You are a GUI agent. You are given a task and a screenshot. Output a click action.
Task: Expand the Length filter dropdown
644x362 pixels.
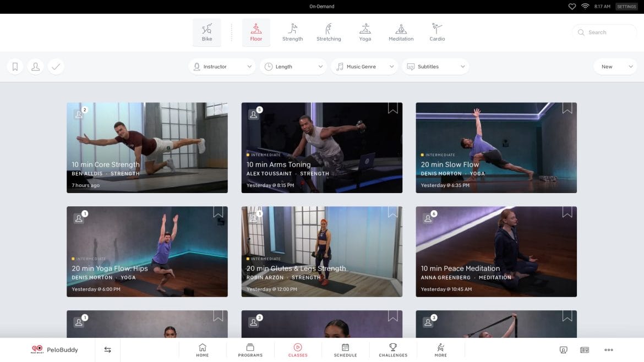293,67
